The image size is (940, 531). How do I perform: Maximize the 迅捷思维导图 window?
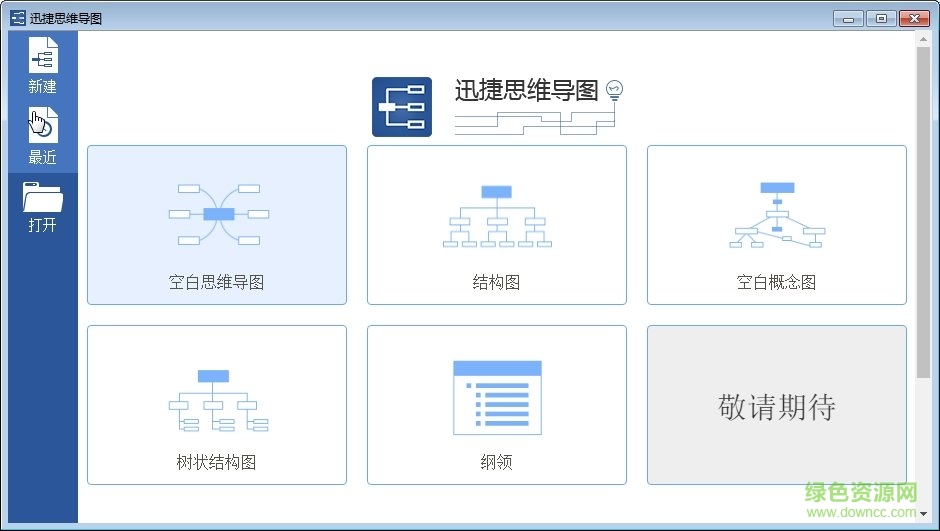click(881, 19)
